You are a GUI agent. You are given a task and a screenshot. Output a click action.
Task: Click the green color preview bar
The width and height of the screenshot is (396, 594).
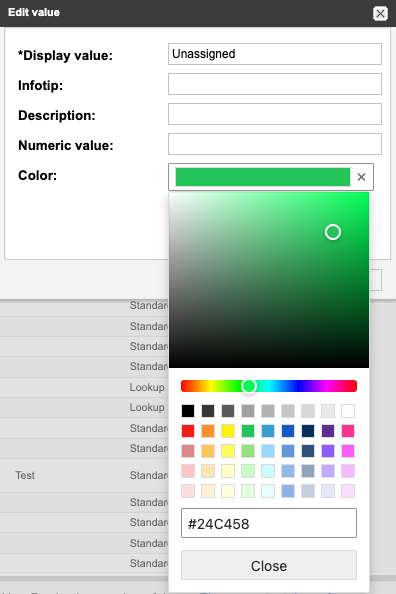[x=263, y=177]
